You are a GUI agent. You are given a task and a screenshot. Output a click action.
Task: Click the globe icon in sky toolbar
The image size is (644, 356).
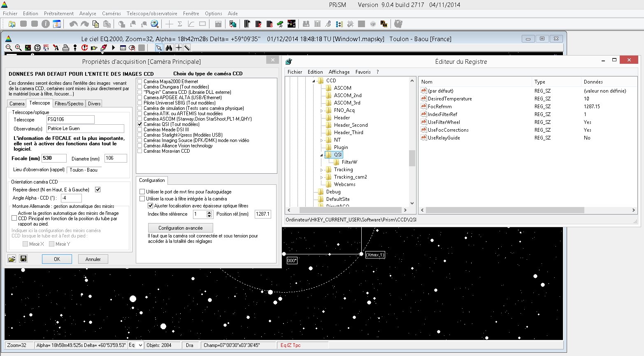pyautogui.click(x=37, y=48)
